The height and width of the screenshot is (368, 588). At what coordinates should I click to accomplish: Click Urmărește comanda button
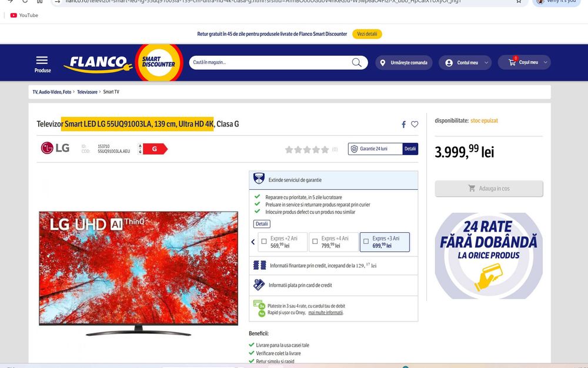coord(405,62)
